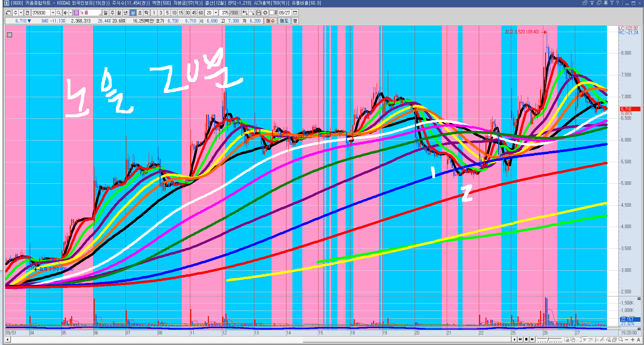Select the 10-minute interval tab

point(174,13)
